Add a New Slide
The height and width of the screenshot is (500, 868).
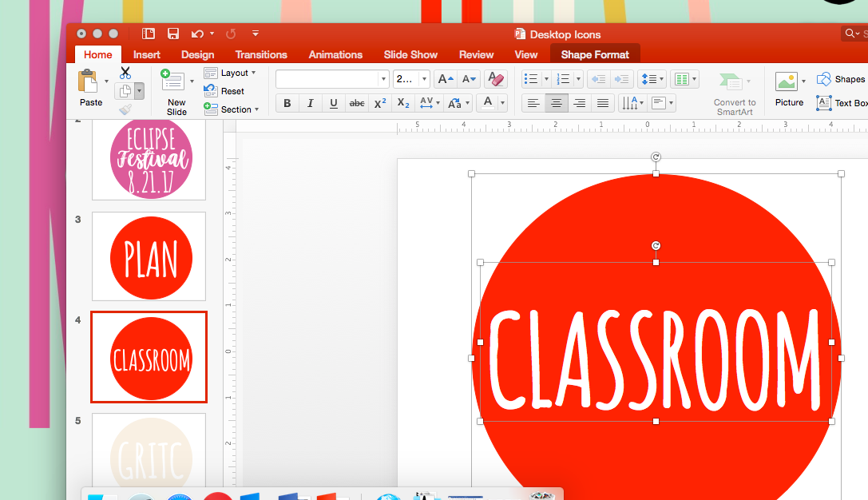pos(176,93)
